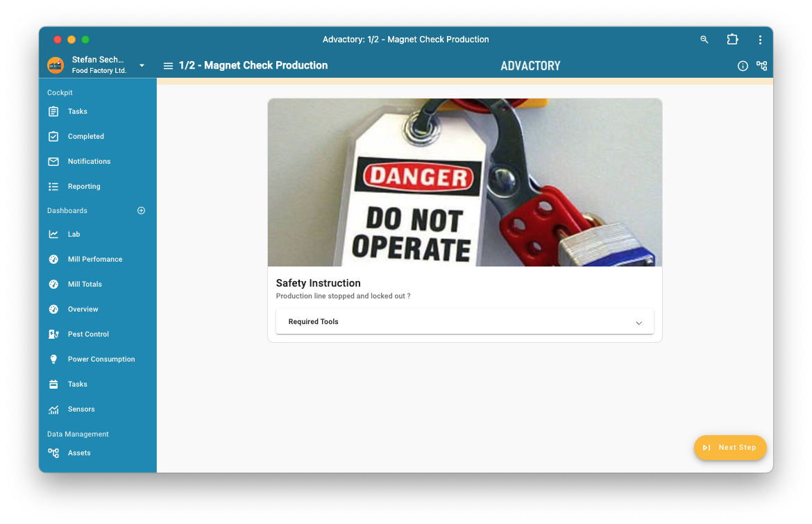Add a dashboard with the plus icon
This screenshot has width=812, height=524.
point(142,210)
